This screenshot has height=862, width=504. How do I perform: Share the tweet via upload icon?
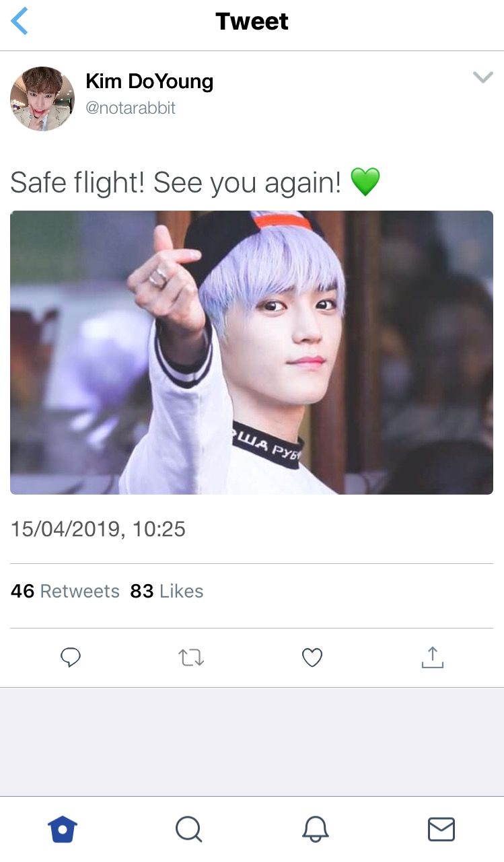click(433, 657)
